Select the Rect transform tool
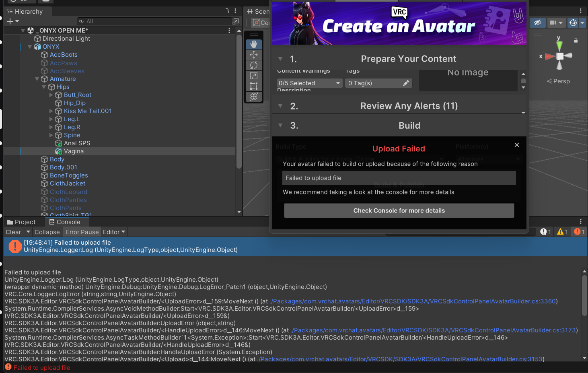 [254, 86]
